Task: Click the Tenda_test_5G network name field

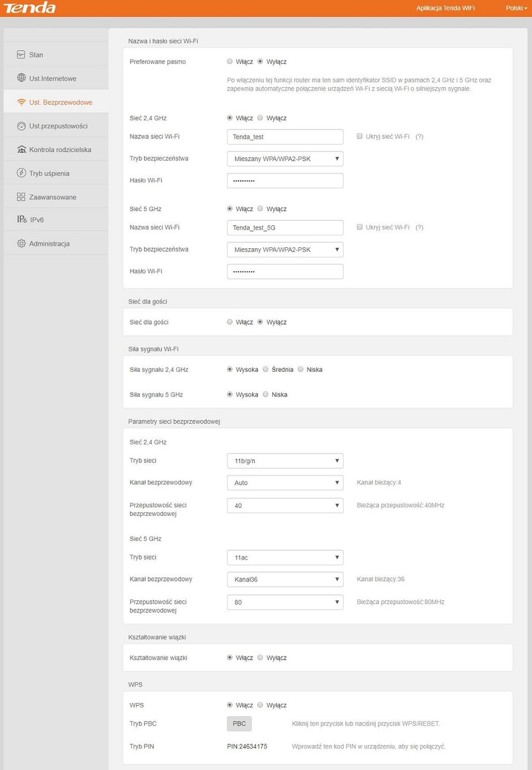Action: pyautogui.click(x=285, y=228)
